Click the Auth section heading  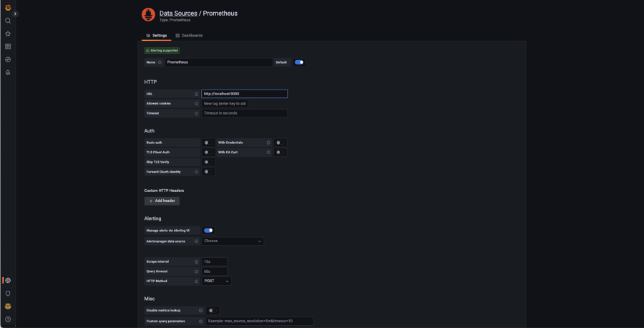(x=150, y=131)
